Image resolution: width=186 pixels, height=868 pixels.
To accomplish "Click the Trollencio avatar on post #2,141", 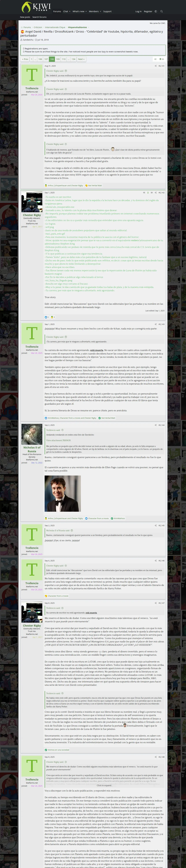I will [32, 75].
